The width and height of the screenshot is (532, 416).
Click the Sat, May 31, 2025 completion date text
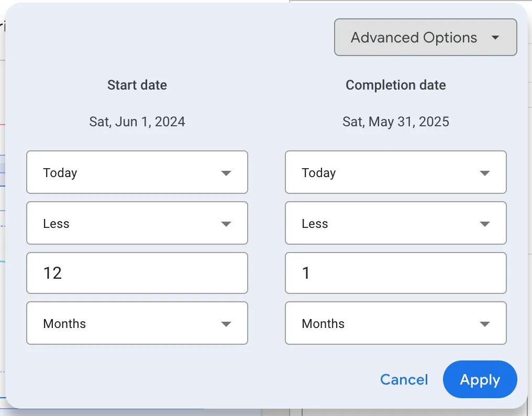396,122
